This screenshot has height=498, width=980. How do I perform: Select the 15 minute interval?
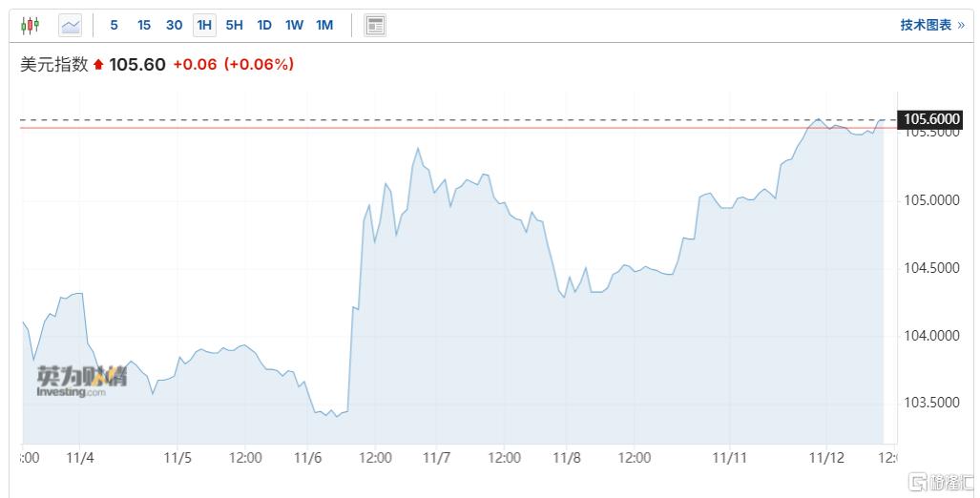pos(144,26)
